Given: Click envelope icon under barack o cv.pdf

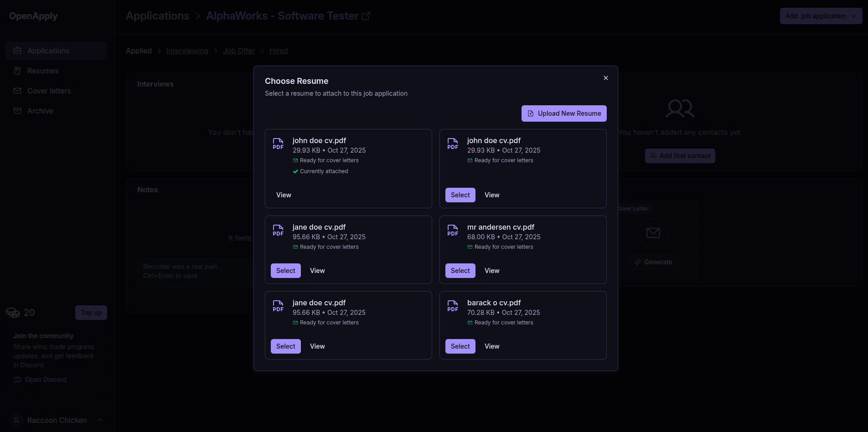Looking at the screenshot, I should 470,323.
